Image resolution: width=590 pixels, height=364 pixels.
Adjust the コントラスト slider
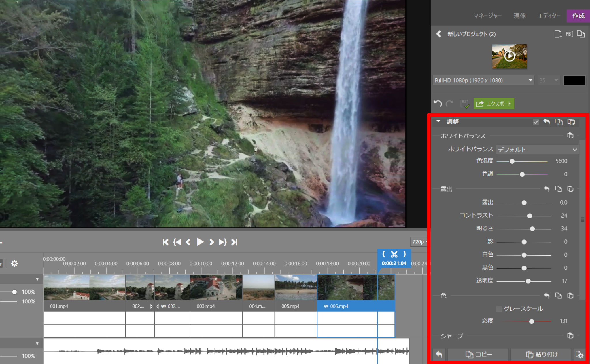pos(530,216)
